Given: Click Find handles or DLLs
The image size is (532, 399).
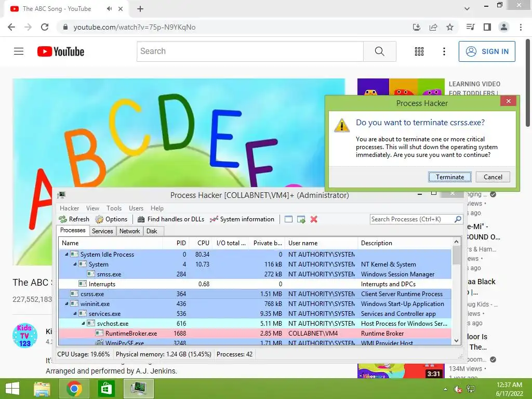Looking at the screenshot, I should [x=171, y=219].
